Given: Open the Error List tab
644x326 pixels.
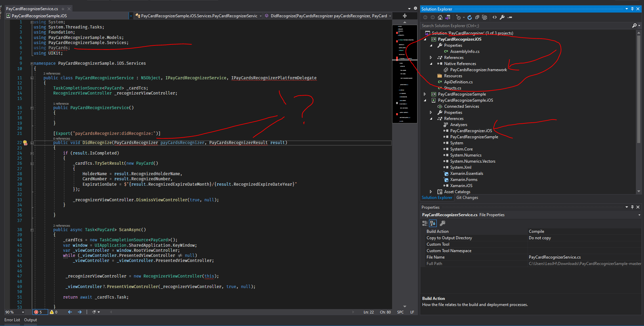Looking at the screenshot, I should (x=12, y=320).
